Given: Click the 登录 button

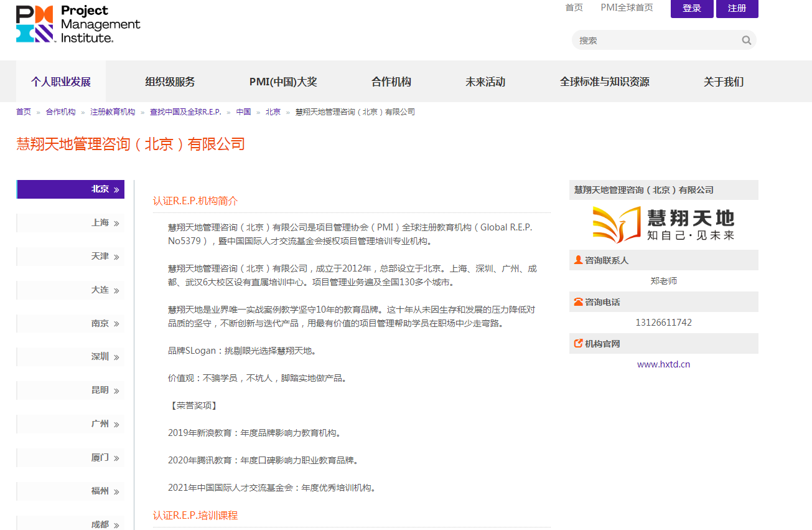Looking at the screenshot, I should 691,9.
